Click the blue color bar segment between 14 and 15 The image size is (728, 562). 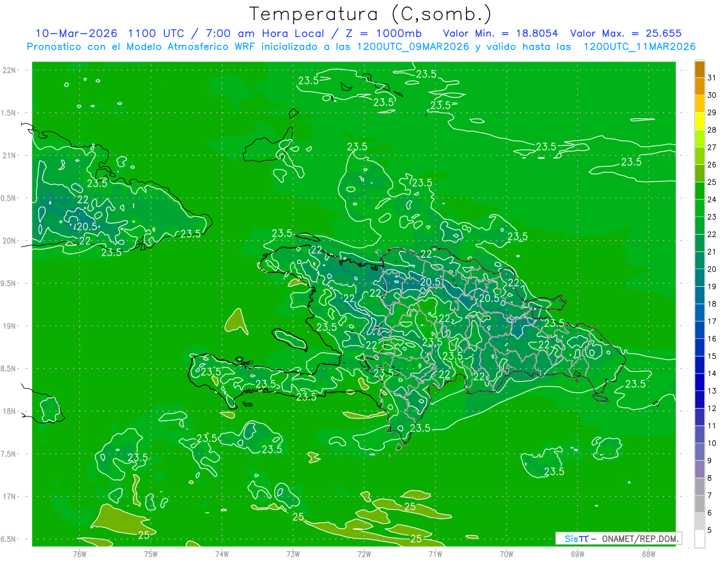699,365
